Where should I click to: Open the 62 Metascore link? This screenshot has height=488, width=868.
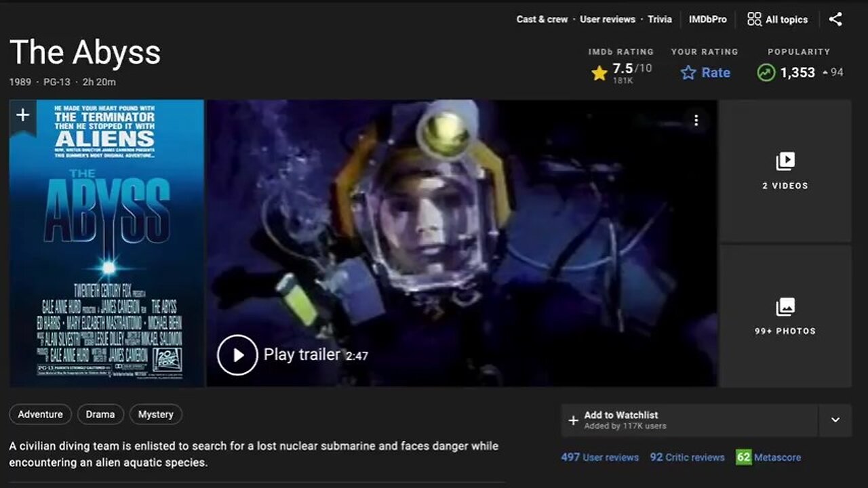pos(768,457)
